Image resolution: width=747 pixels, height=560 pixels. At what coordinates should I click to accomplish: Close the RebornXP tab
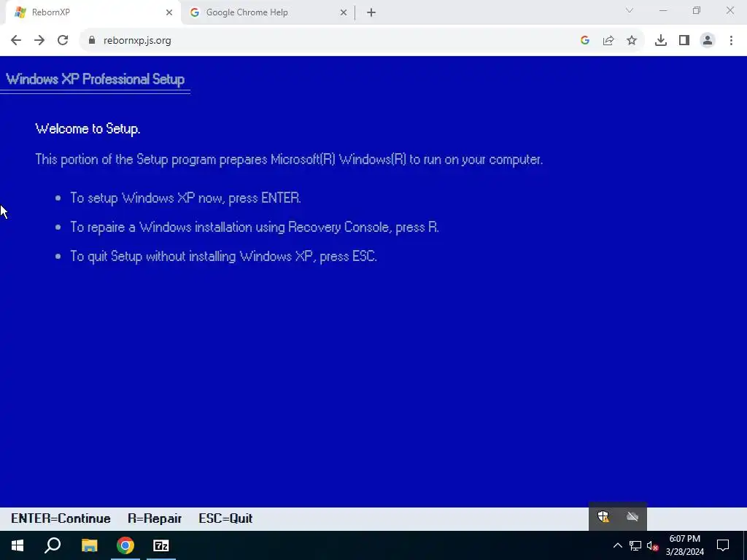coord(169,12)
